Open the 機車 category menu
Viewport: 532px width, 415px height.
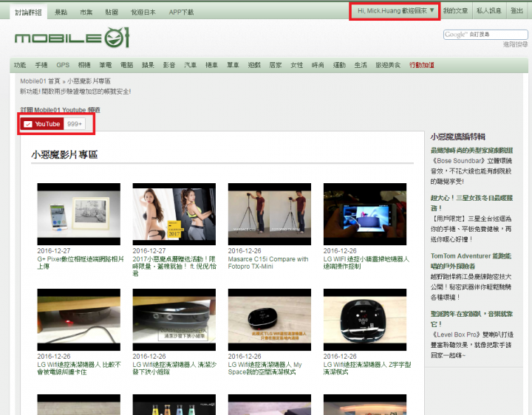click(212, 65)
